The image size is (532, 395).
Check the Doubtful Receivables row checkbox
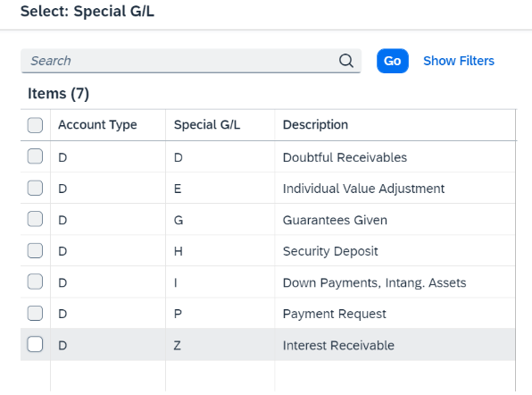pyautogui.click(x=35, y=156)
